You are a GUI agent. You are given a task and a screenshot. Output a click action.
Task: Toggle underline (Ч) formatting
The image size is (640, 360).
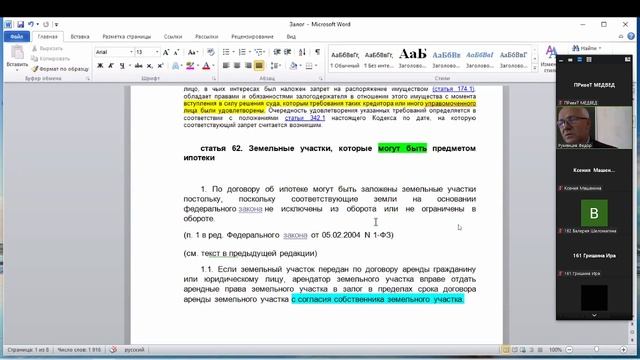coord(122,66)
